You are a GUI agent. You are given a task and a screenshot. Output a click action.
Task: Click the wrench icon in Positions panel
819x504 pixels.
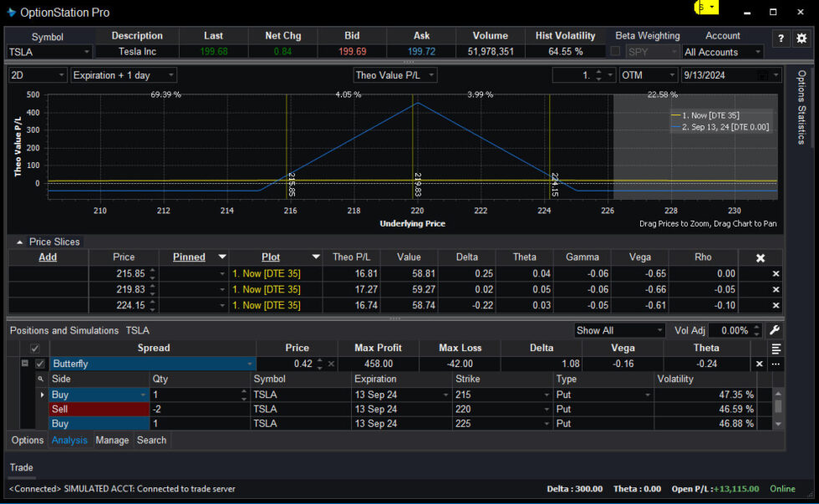pyautogui.click(x=774, y=331)
